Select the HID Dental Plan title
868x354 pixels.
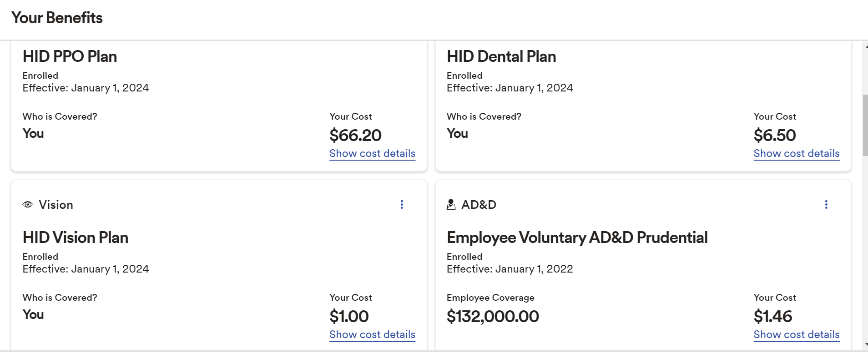point(501,56)
